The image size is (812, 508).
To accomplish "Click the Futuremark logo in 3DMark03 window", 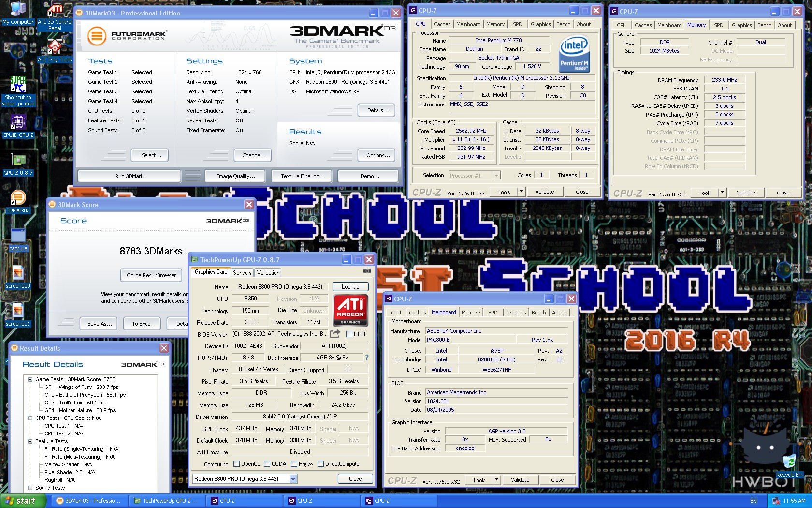I will pos(127,36).
